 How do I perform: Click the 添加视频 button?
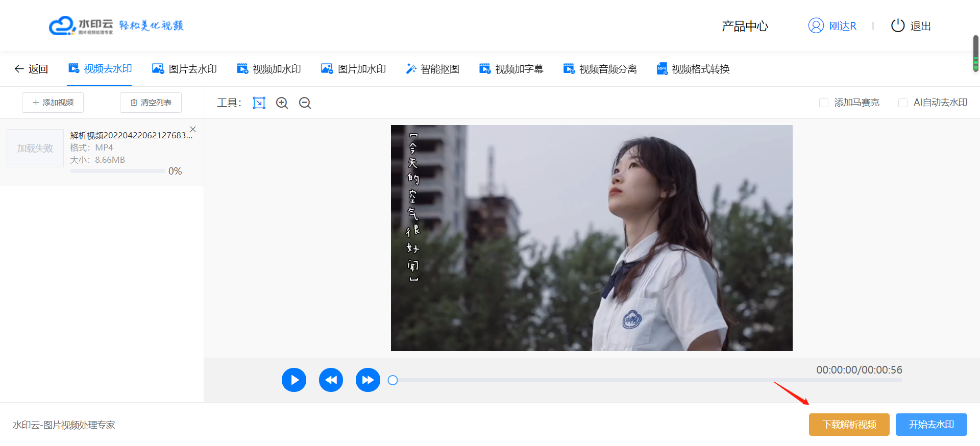(53, 103)
